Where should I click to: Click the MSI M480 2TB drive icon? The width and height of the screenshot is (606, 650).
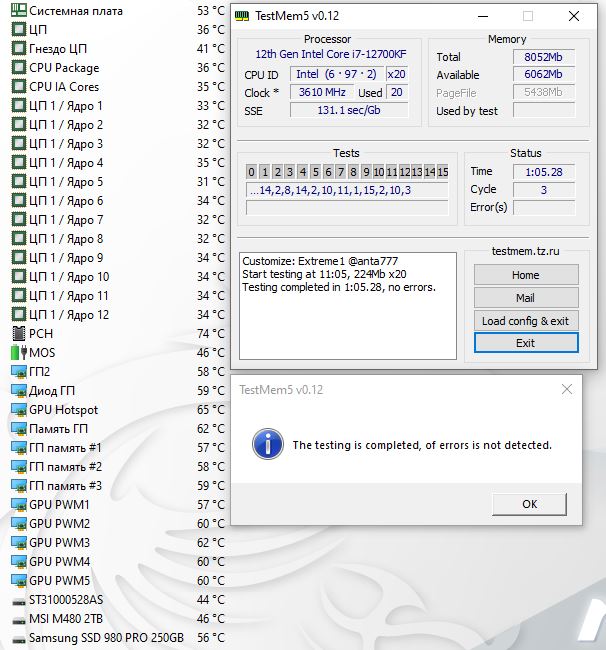[x=19, y=621]
